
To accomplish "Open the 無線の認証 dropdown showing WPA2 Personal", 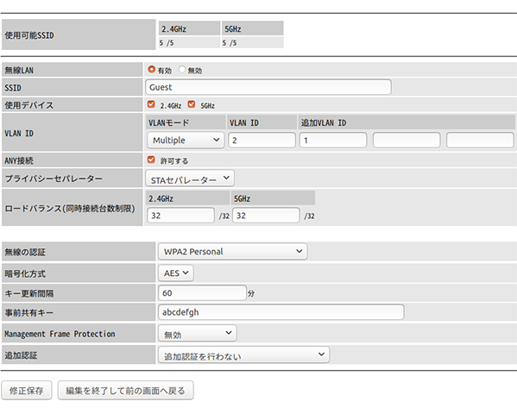I will [x=233, y=252].
